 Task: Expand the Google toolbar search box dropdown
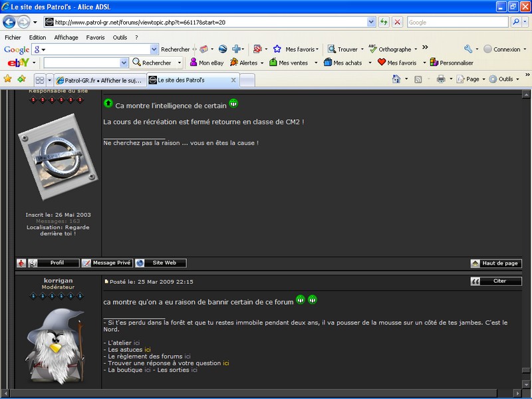tap(154, 49)
